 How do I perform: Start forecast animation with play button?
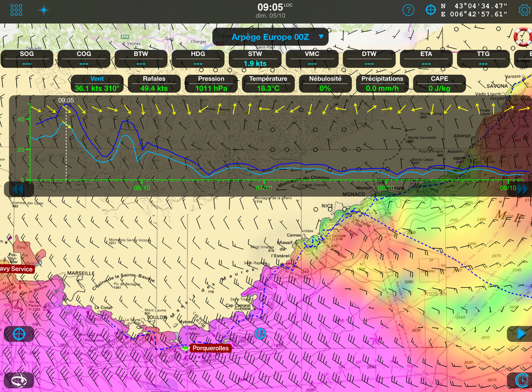(520, 334)
